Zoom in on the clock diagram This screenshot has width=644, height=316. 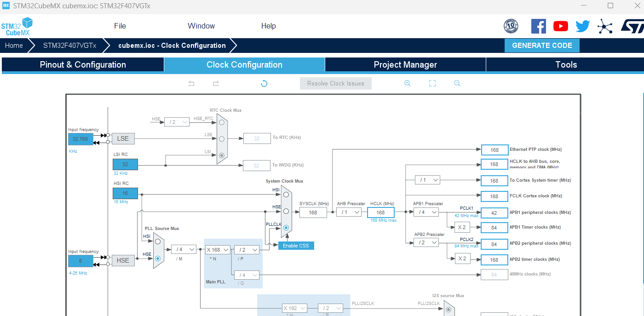tap(407, 83)
